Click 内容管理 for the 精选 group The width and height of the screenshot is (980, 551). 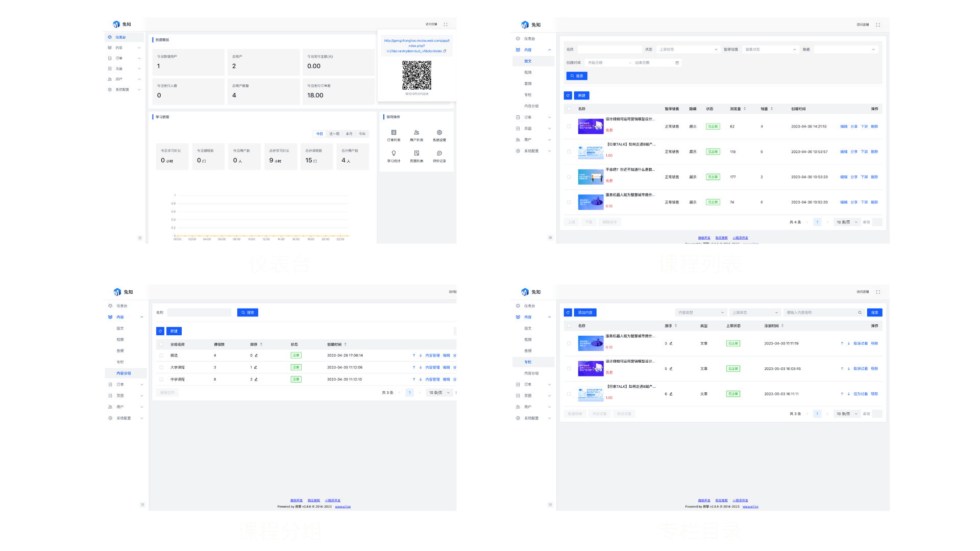tap(432, 356)
